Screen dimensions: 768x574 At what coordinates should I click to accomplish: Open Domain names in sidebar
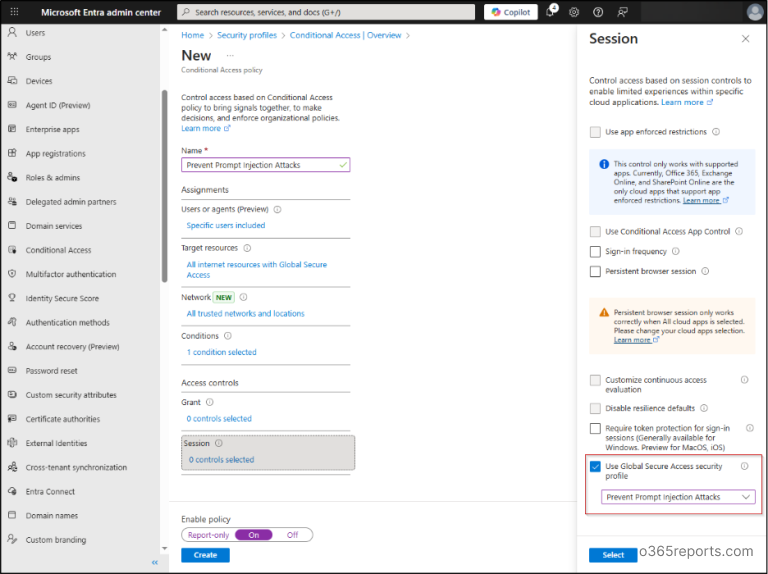51,516
